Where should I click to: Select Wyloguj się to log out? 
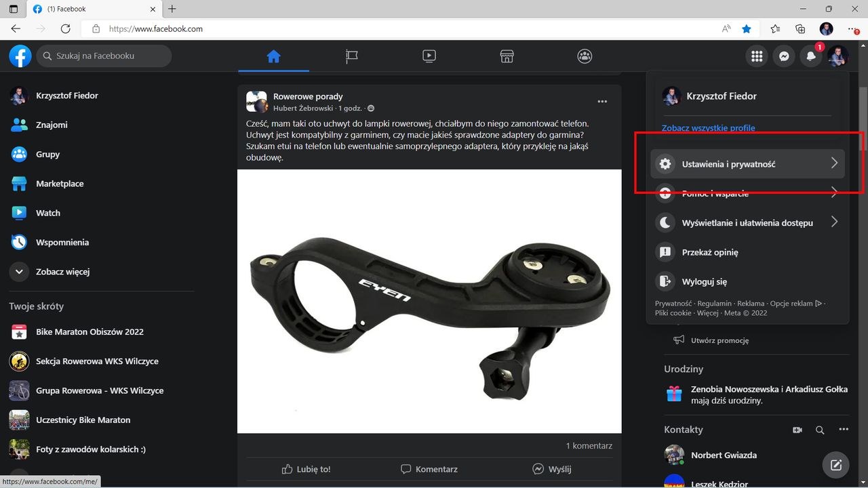747,281
